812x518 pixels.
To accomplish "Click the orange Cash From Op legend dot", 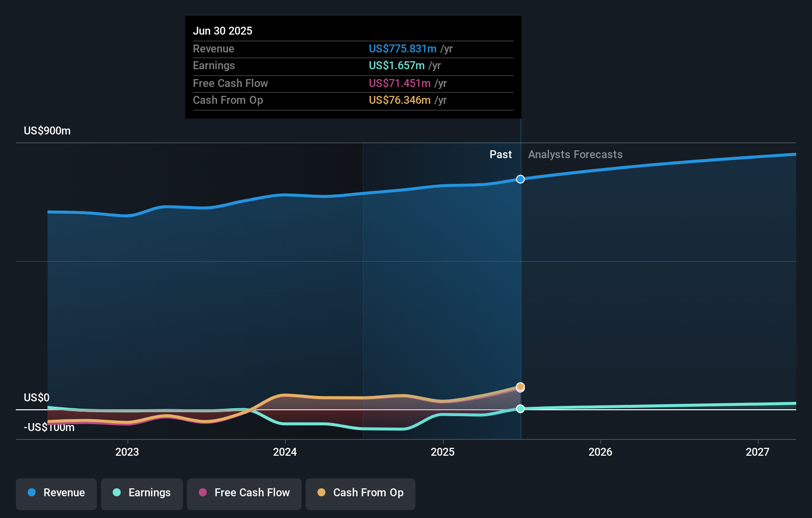I will pyautogui.click(x=321, y=493).
